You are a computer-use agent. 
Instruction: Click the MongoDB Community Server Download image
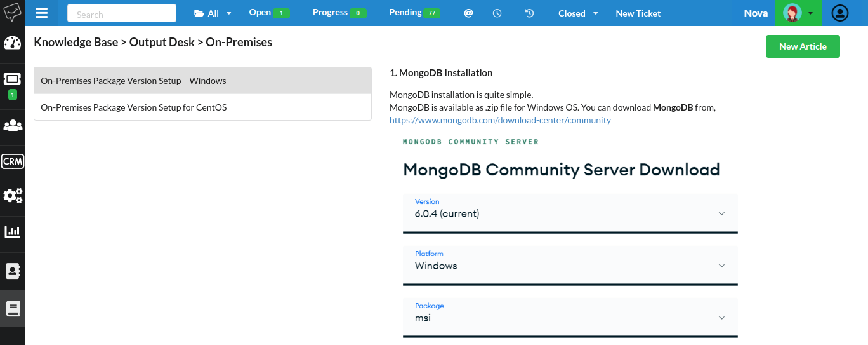click(x=570, y=239)
